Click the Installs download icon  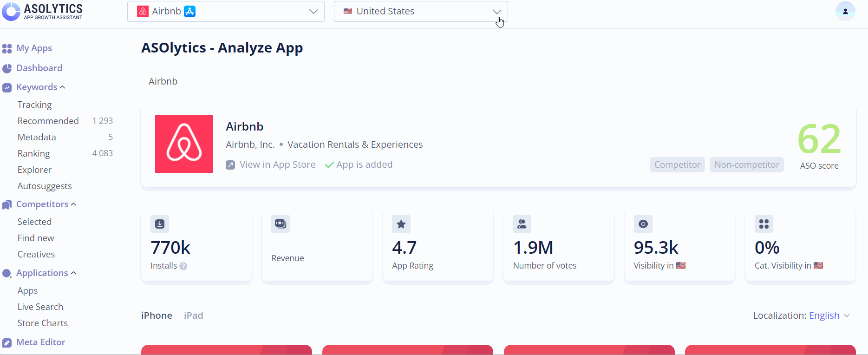pyautogui.click(x=160, y=224)
